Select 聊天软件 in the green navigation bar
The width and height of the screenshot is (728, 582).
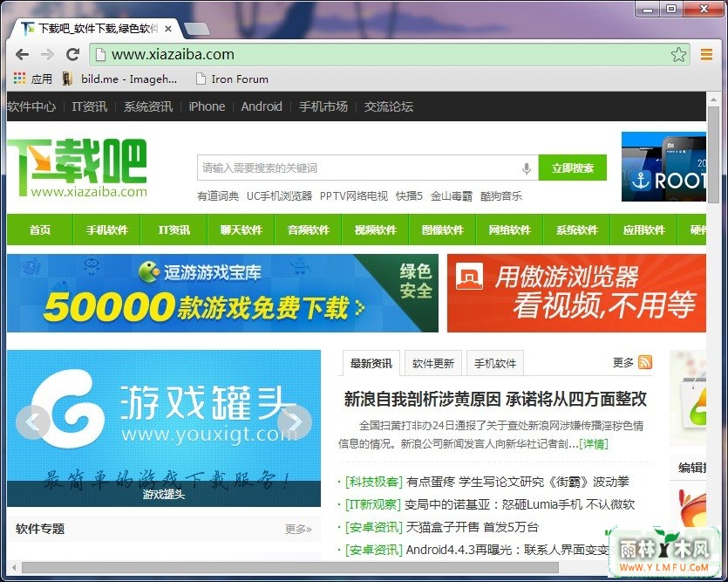point(241,229)
